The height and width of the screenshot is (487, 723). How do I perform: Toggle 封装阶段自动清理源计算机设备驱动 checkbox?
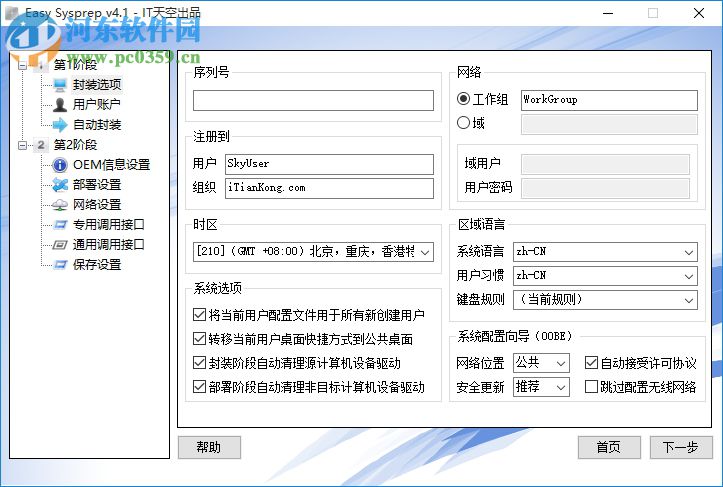click(199, 363)
